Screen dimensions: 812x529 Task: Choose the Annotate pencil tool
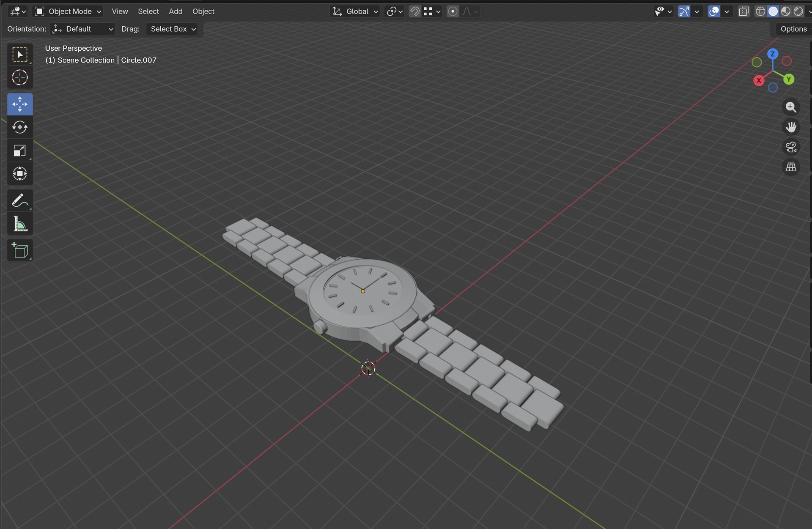pos(20,200)
